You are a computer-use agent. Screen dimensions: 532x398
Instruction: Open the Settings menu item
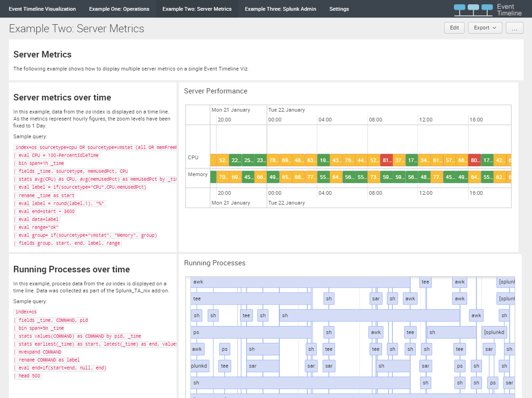(x=339, y=8)
